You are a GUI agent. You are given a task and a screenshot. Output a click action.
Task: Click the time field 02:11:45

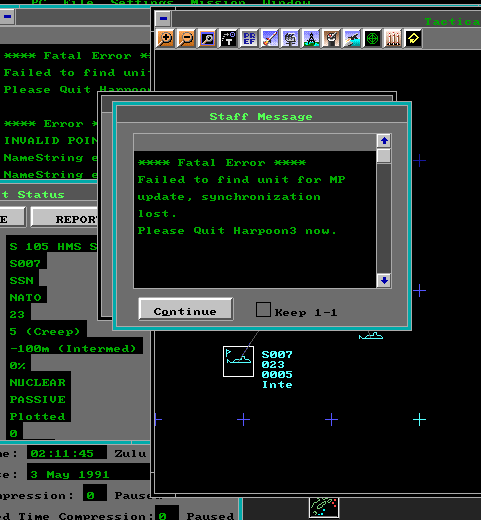pyautogui.click(x=67, y=453)
